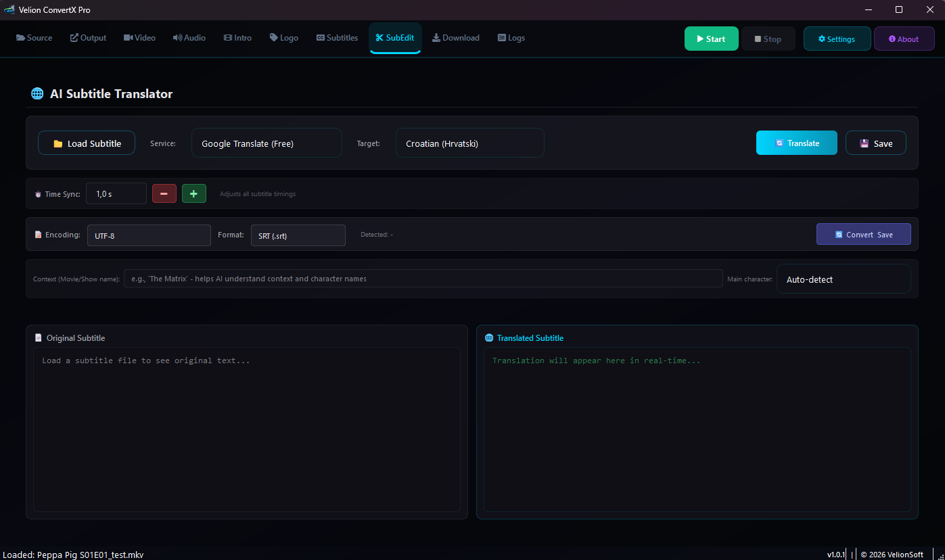
Task: Minimize the ConvertX Pro window
Action: tap(868, 9)
